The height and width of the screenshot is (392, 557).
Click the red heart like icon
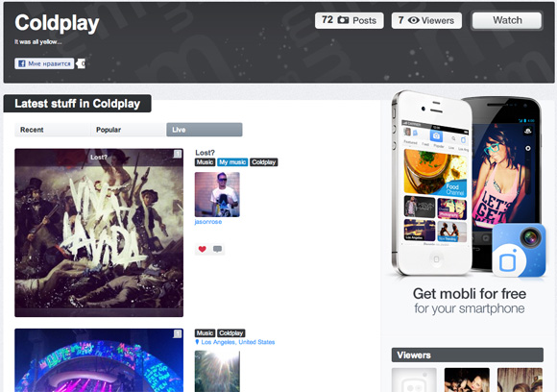point(202,249)
